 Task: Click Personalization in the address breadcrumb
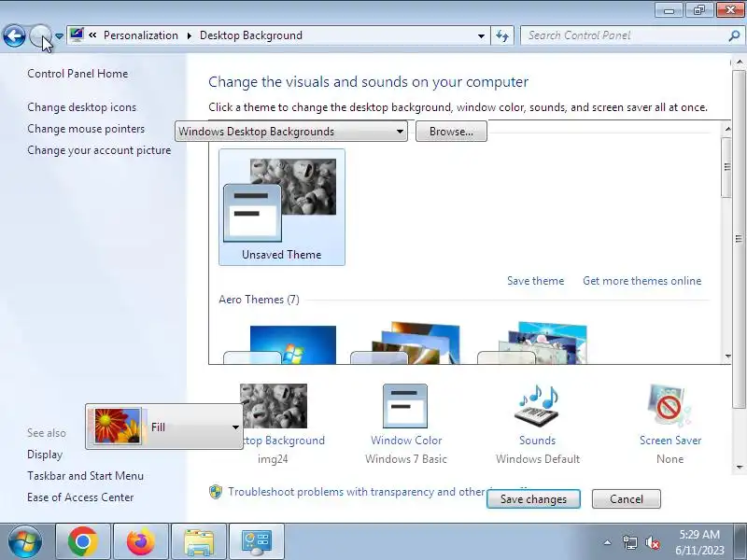point(141,35)
